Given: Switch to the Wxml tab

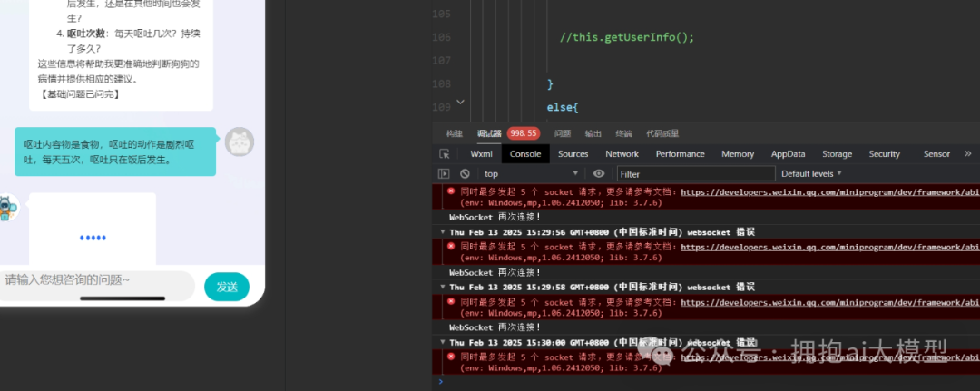Looking at the screenshot, I should (x=481, y=154).
